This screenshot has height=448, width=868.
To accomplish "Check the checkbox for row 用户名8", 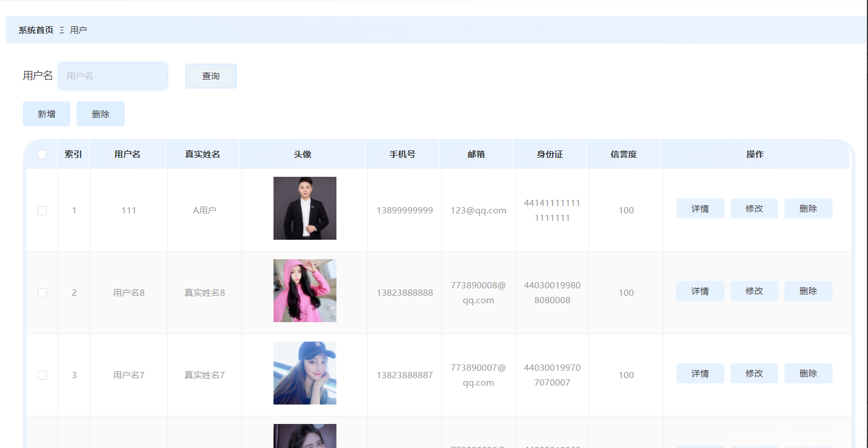I will click(x=42, y=293).
